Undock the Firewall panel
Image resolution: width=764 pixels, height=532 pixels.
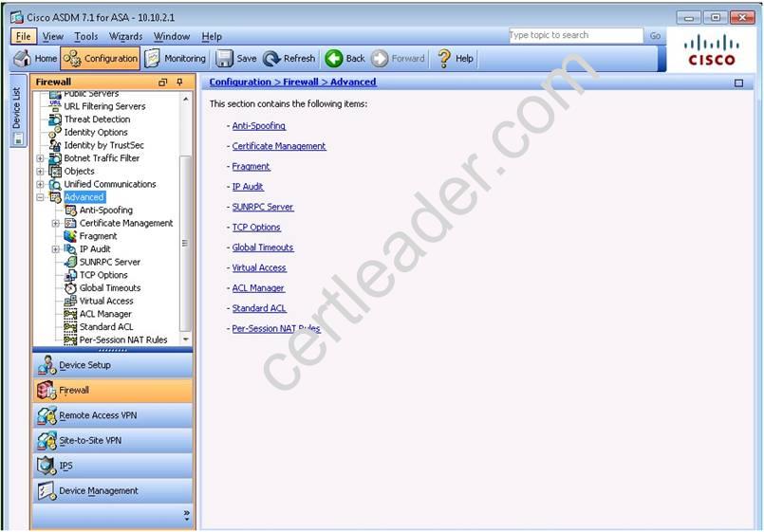(x=163, y=83)
